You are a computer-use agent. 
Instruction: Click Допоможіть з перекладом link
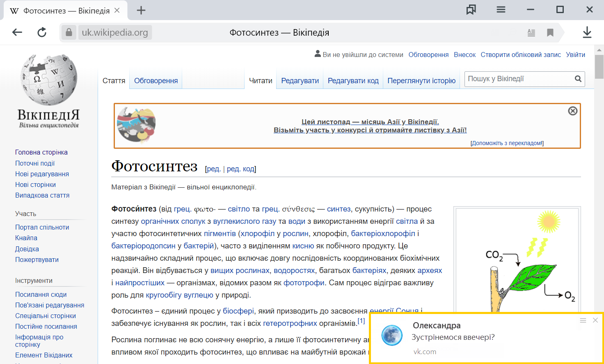coord(507,143)
